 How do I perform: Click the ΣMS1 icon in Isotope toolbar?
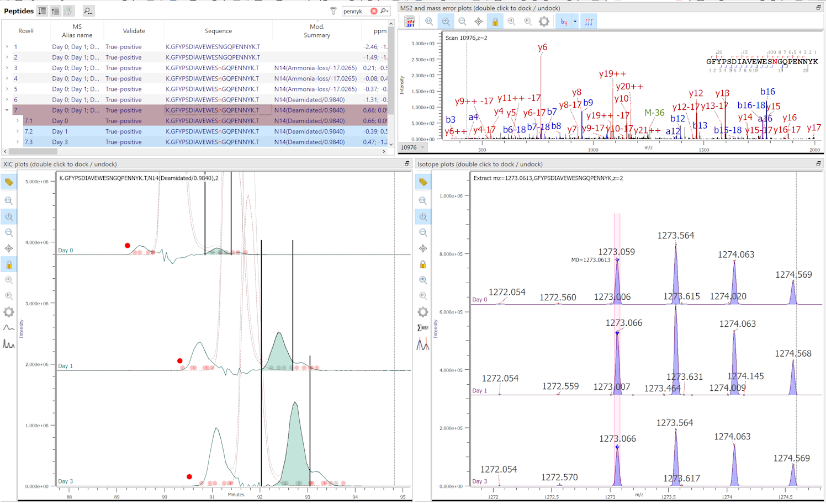point(423,328)
